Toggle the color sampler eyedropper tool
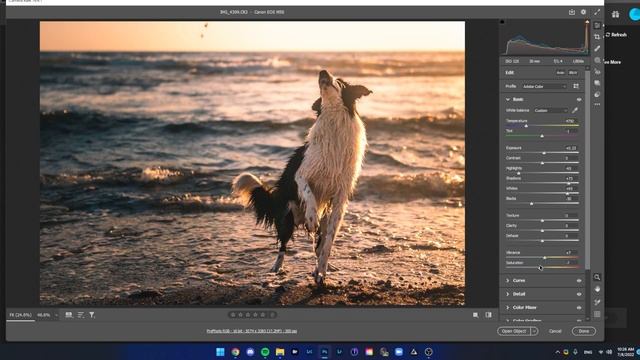This screenshot has height=360, width=640. [x=597, y=302]
